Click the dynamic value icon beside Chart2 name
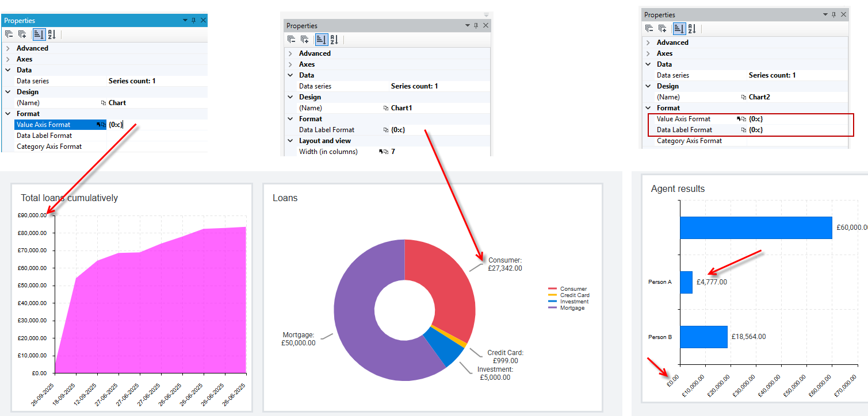Viewport: 868px width, 416px height. 744,97
